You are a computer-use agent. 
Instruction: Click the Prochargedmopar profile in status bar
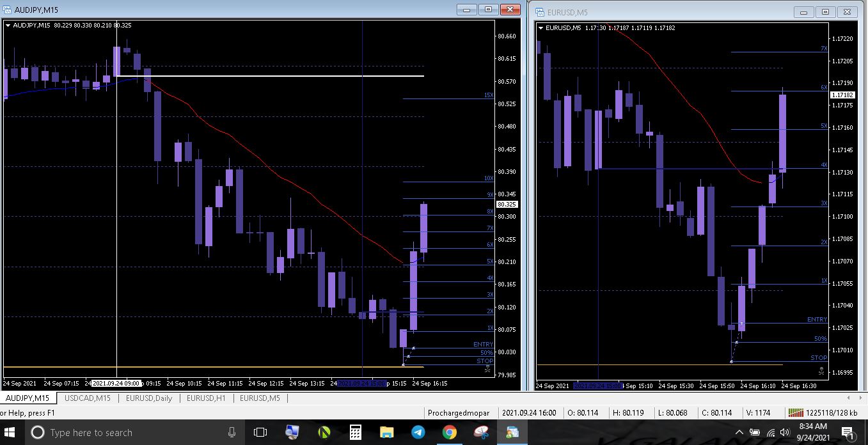(x=459, y=413)
